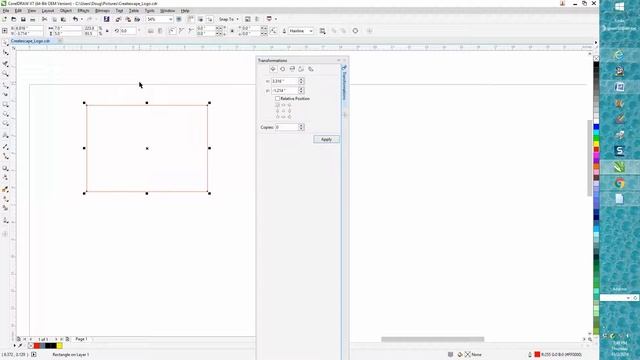
Task: Open the Bitmaps menu
Action: (x=102, y=11)
